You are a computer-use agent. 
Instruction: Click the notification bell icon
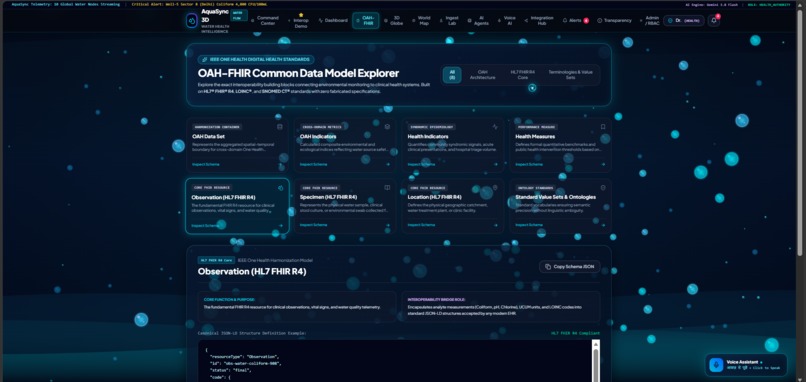713,21
